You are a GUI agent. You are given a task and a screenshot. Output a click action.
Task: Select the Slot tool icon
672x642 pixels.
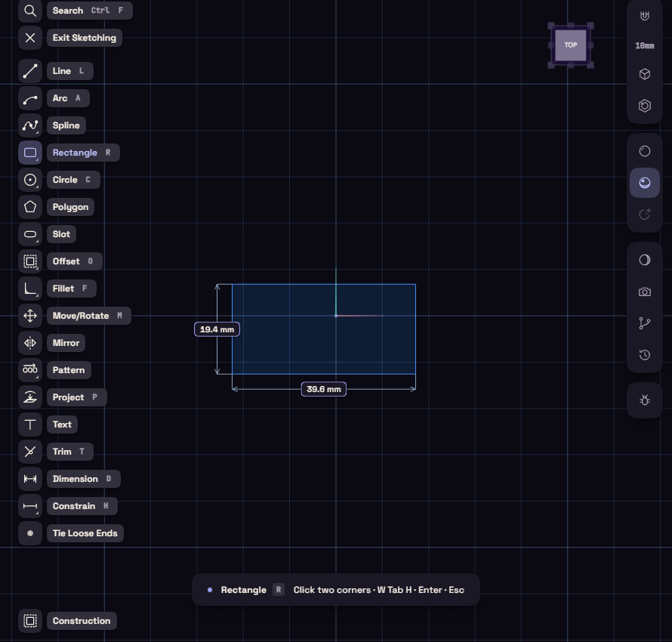[x=30, y=234]
